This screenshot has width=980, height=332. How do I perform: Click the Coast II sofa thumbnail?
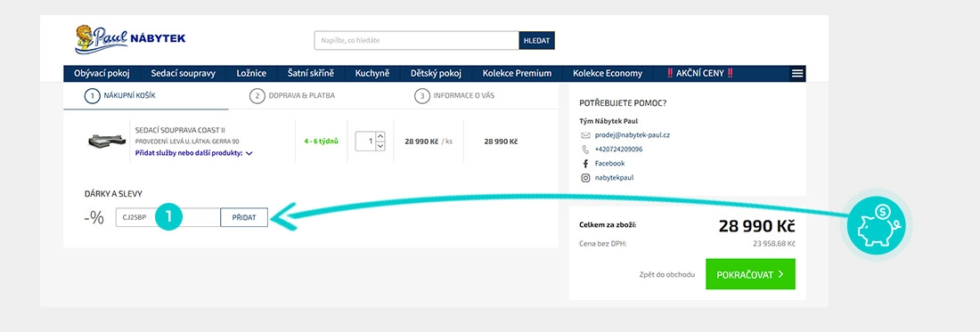click(x=107, y=141)
